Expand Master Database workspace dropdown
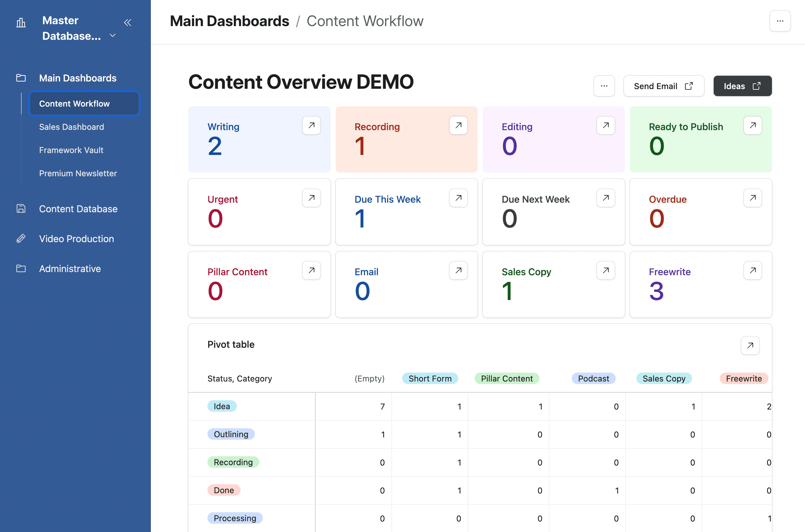 (113, 36)
